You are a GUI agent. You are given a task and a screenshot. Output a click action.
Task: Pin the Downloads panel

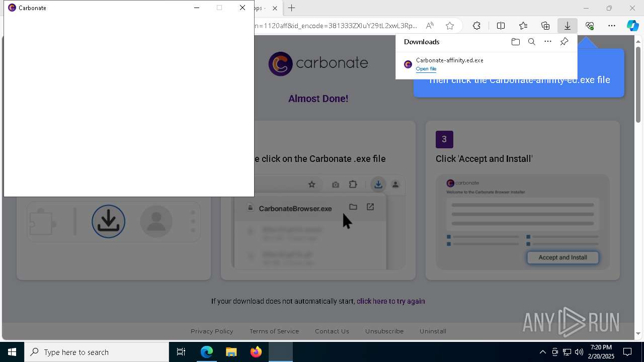[x=564, y=42]
